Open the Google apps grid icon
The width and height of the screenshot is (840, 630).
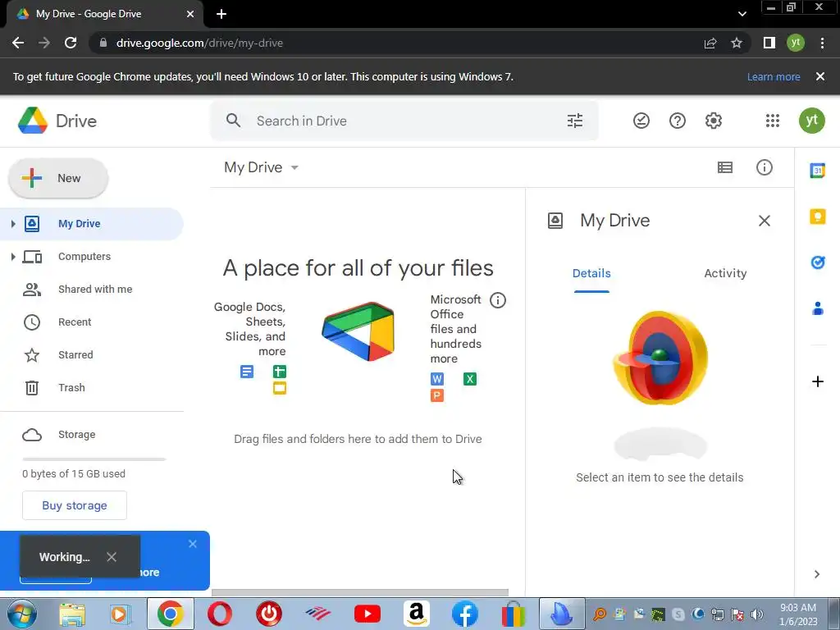click(x=773, y=121)
